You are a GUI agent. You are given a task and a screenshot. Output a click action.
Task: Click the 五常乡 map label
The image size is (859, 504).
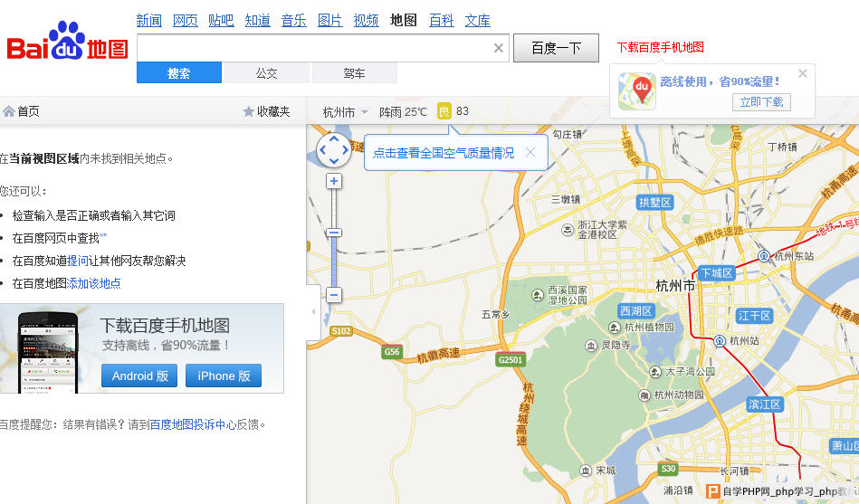coord(495,315)
